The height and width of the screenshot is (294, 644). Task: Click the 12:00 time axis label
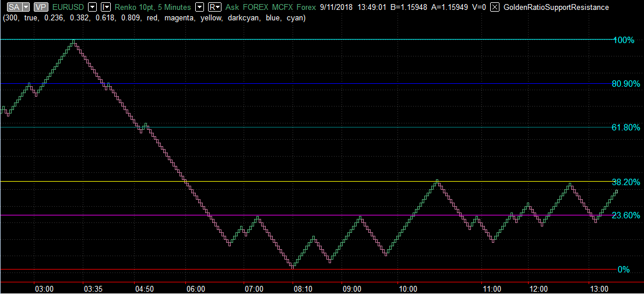(x=539, y=289)
